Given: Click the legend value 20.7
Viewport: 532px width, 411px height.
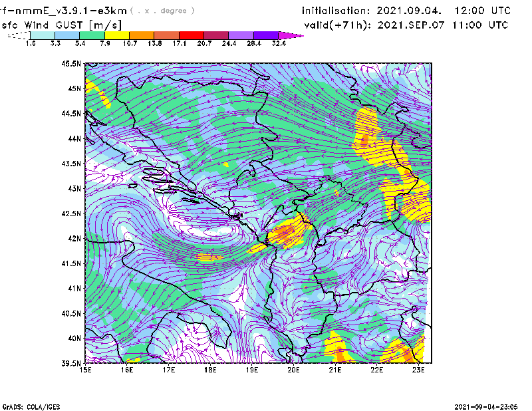Looking at the screenshot, I should [204, 43].
